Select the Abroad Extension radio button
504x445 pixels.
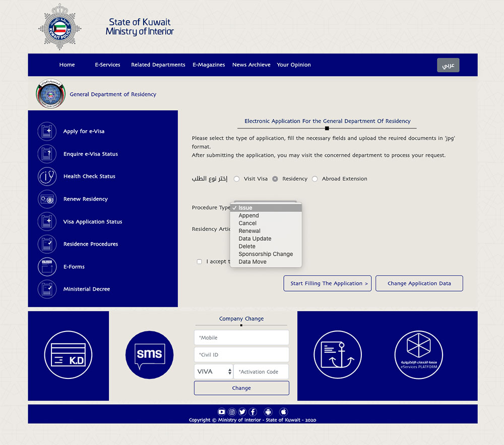[315, 179]
